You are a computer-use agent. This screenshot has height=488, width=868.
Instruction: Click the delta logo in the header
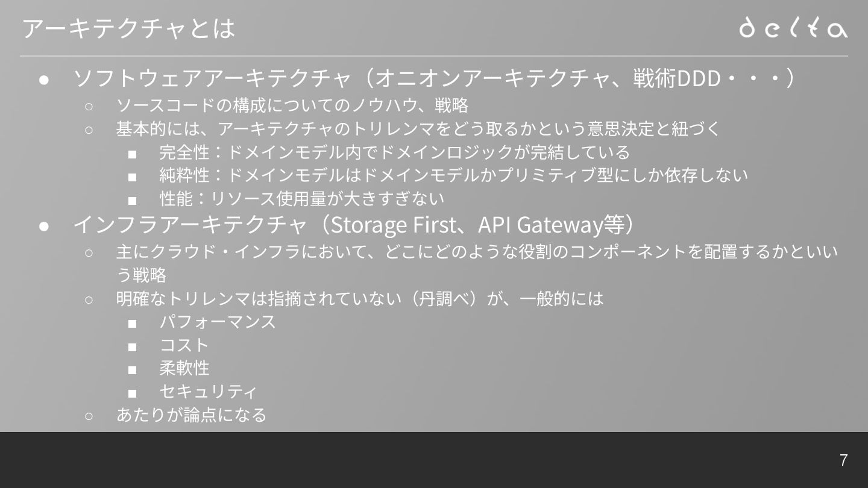click(793, 28)
